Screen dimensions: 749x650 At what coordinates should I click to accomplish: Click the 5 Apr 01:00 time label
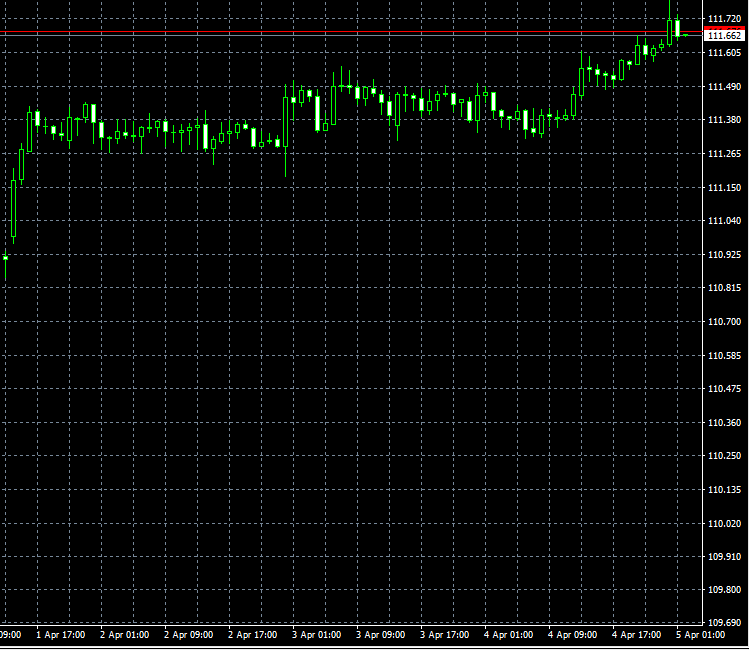701,635
